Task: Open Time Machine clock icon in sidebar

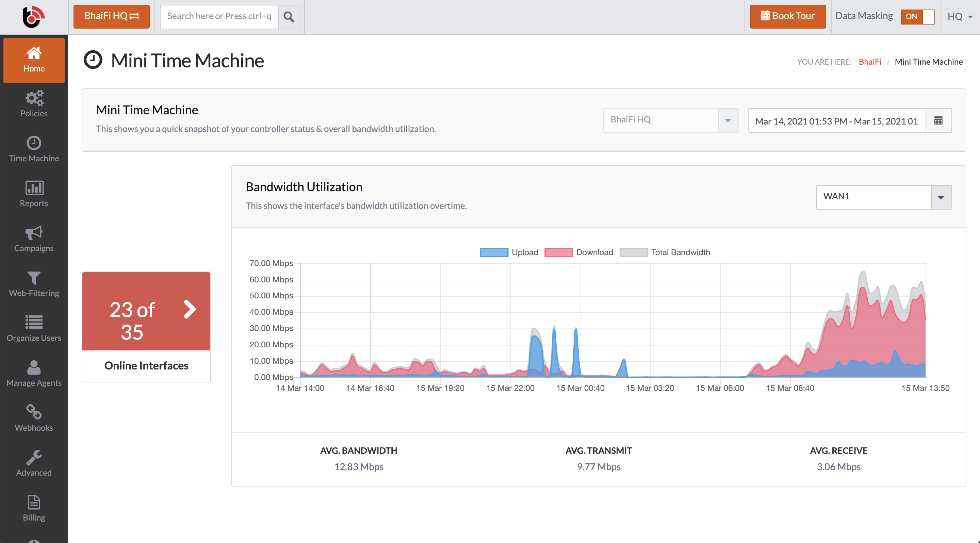Action: [34, 143]
